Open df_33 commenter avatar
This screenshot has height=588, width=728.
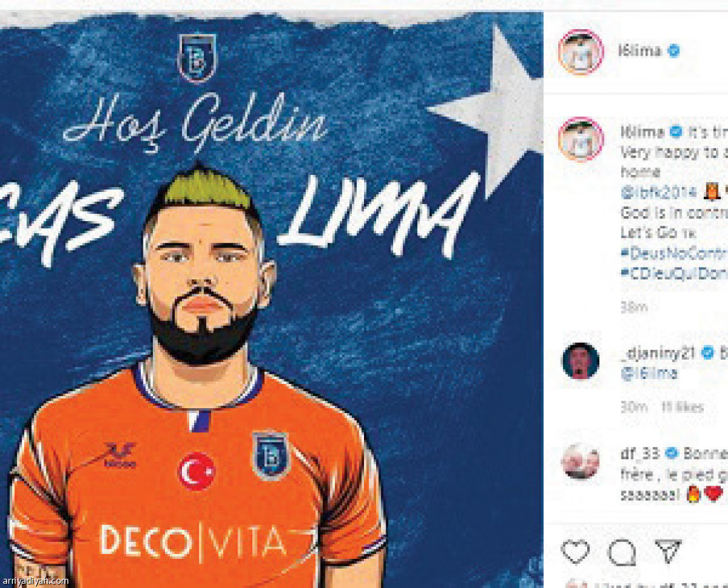(580, 461)
